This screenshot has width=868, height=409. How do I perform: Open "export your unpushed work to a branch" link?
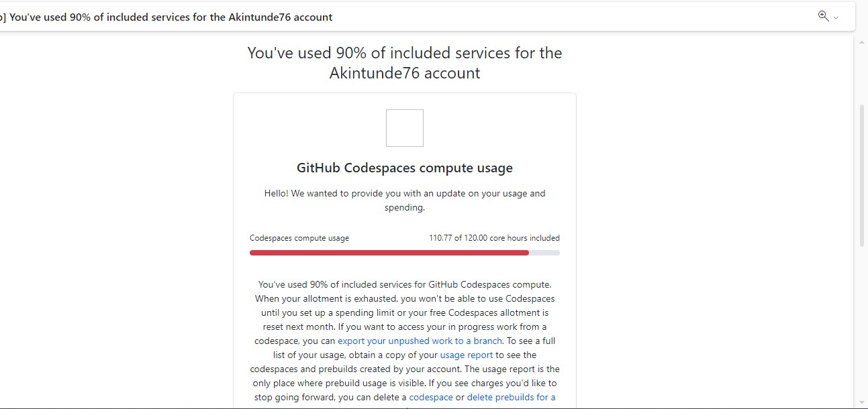coord(420,341)
